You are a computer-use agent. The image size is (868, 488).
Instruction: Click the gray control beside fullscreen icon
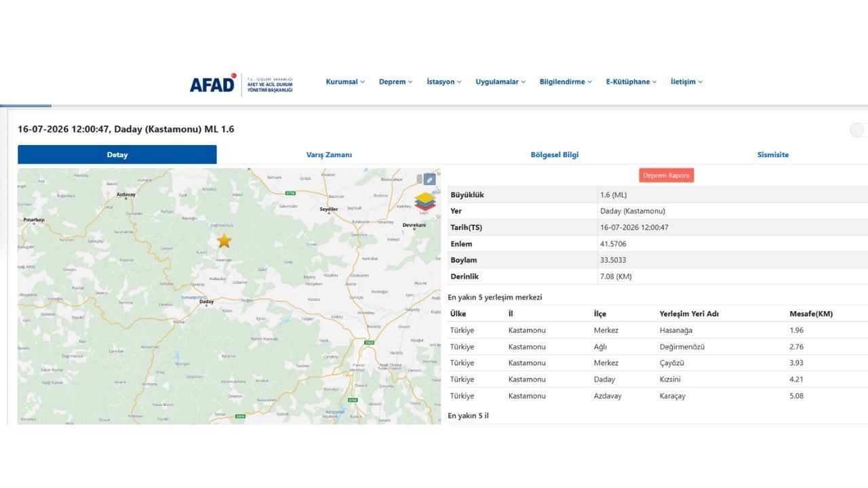click(420, 179)
